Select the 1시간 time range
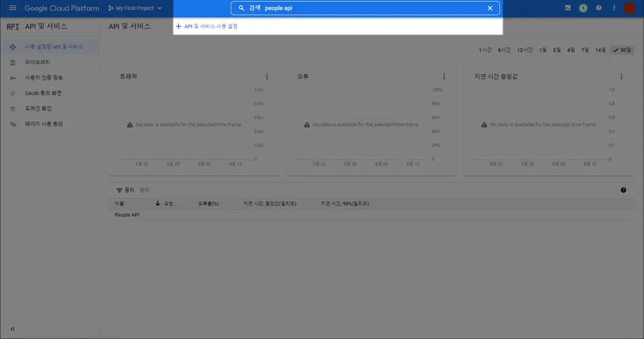Viewport: 644px width, 339px height. 485,50
